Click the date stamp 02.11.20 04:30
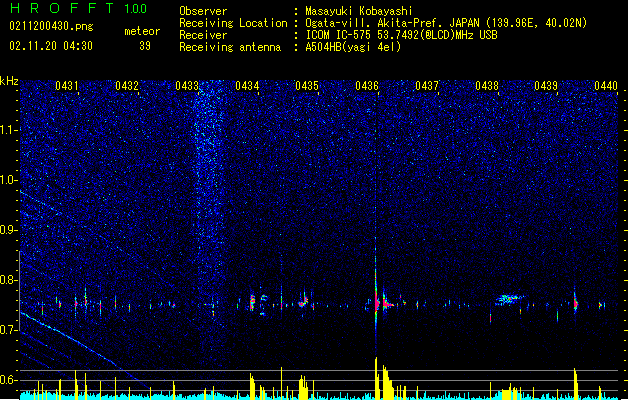 [x=51, y=46]
